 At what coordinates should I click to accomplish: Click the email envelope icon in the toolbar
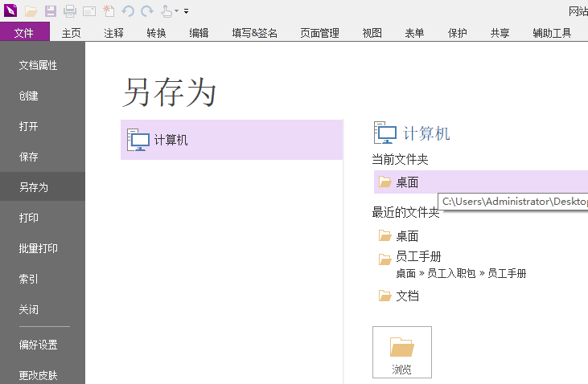89,11
